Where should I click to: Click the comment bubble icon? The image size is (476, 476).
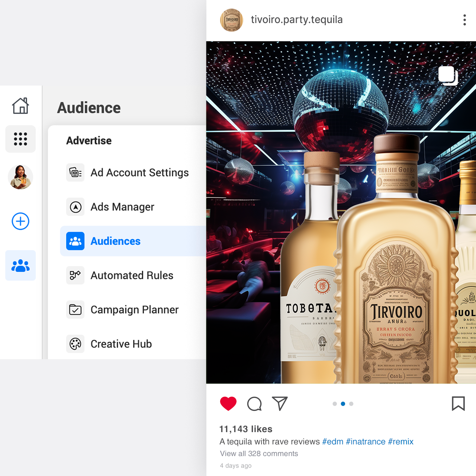click(254, 403)
